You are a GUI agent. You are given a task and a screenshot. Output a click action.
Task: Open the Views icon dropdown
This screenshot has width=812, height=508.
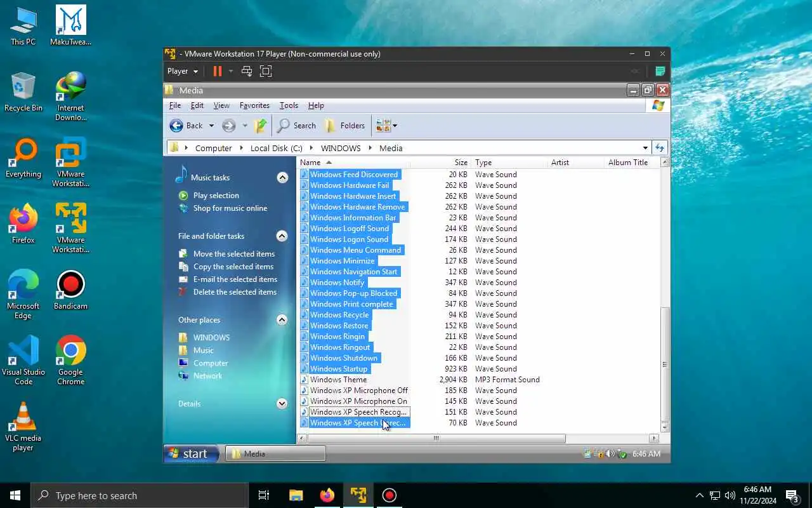click(386, 126)
